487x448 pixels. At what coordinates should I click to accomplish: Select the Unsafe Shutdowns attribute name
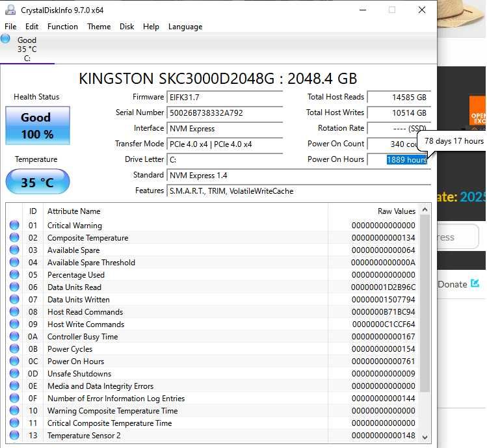tap(79, 374)
